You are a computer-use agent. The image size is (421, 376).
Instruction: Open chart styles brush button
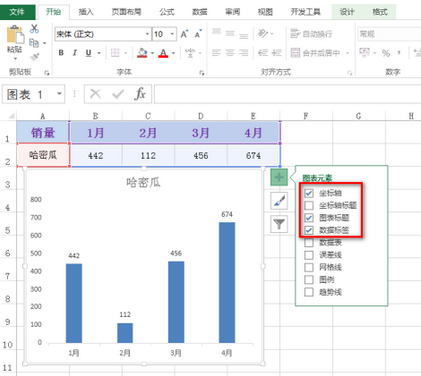pos(279,201)
